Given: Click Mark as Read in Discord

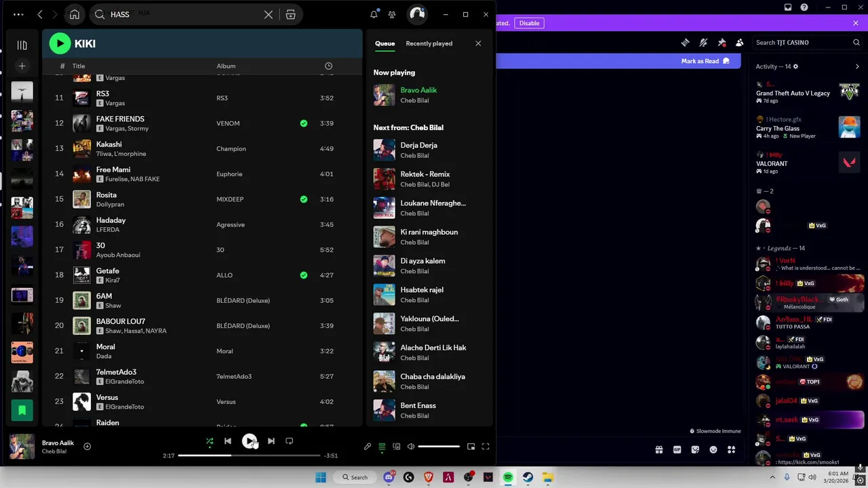Looking at the screenshot, I should pyautogui.click(x=705, y=61).
